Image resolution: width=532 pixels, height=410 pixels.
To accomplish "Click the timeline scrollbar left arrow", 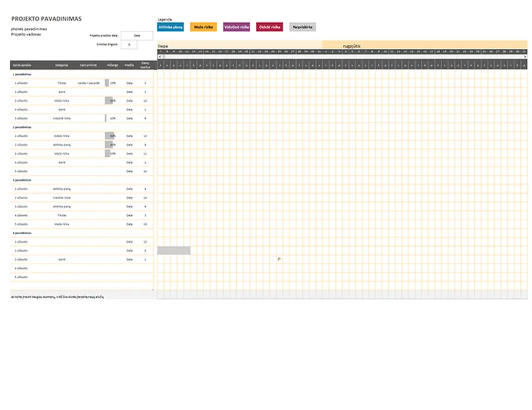I will [x=159, y=56].
